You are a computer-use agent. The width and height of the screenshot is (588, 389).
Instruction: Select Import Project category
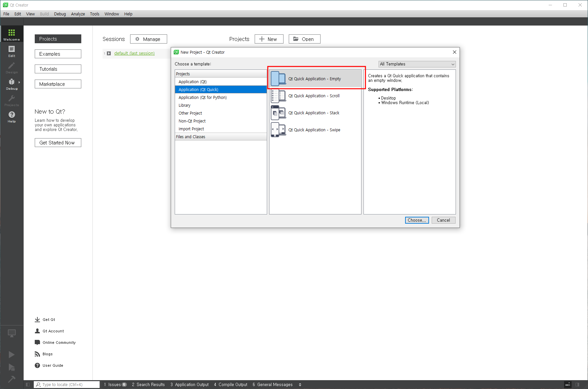tap(221, 129)
